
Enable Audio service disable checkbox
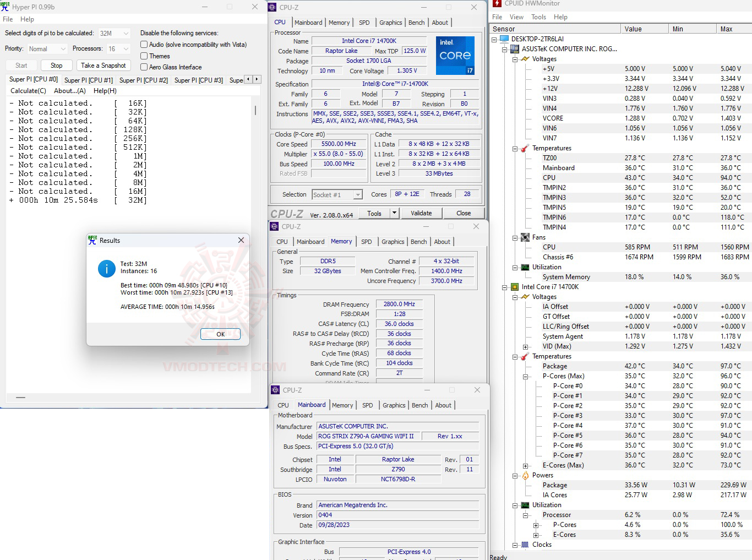(144, 45)
